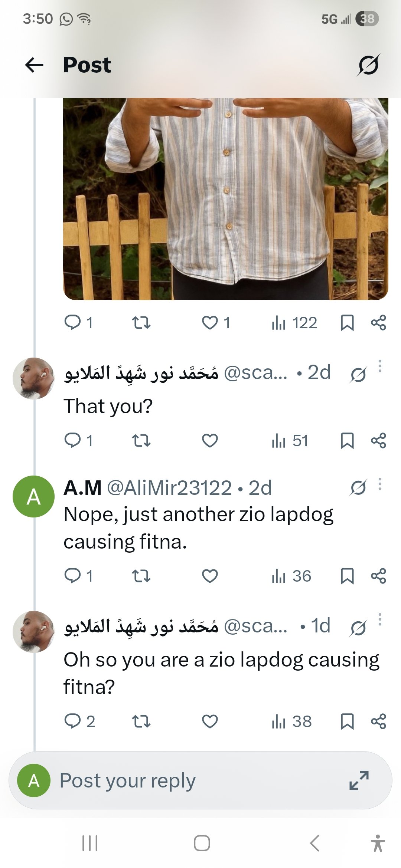Open more options on A.M's reply

click(x=379, y=484)
